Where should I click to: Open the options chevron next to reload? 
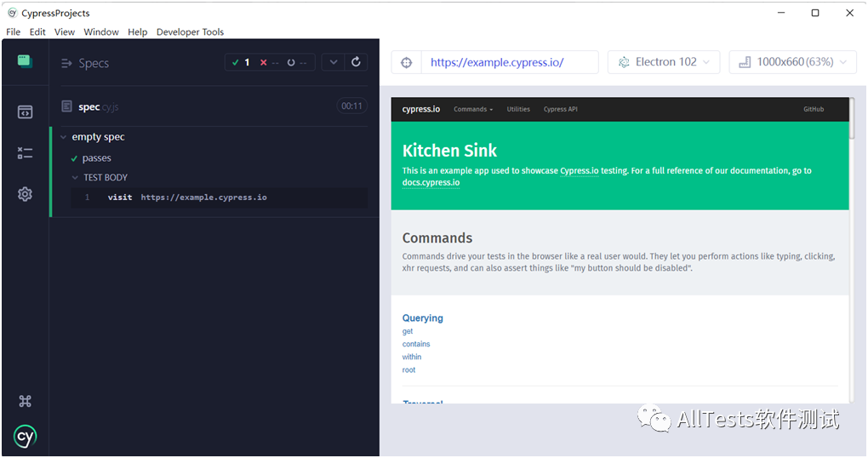[334, 62]
